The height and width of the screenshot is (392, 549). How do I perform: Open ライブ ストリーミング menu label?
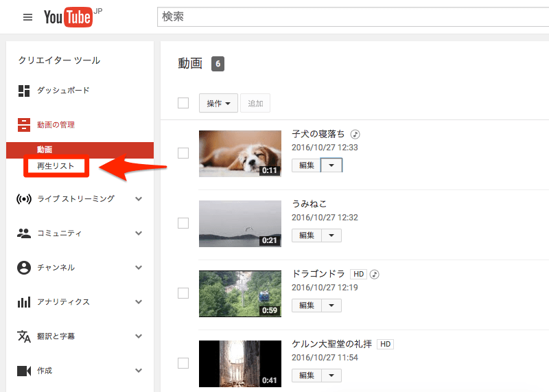coord(76,199)
